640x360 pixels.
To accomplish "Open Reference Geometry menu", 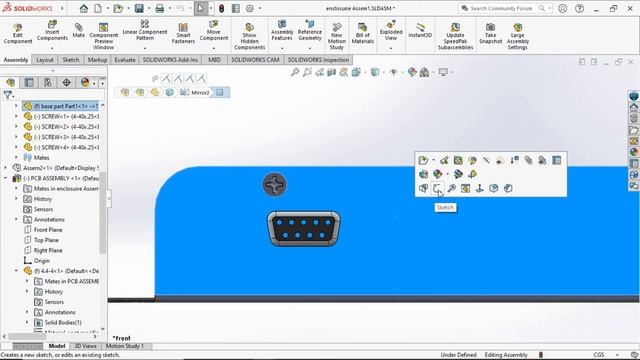I will [310, 31].
